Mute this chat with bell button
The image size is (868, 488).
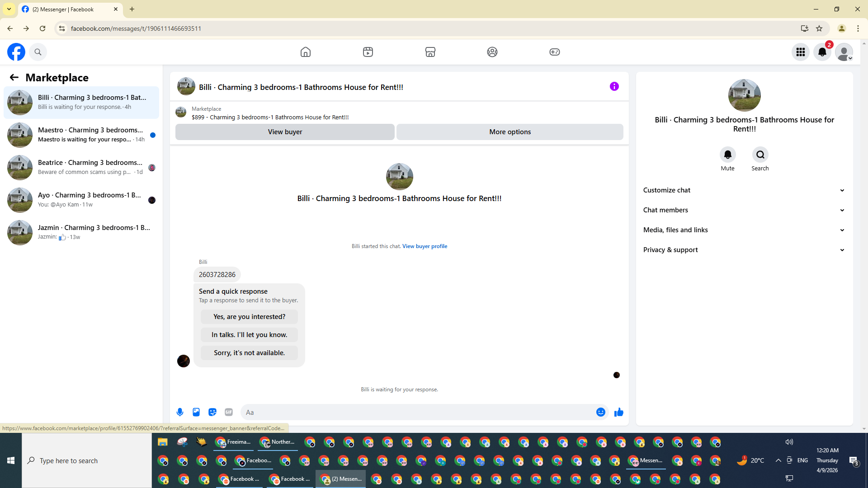[727, 155]
